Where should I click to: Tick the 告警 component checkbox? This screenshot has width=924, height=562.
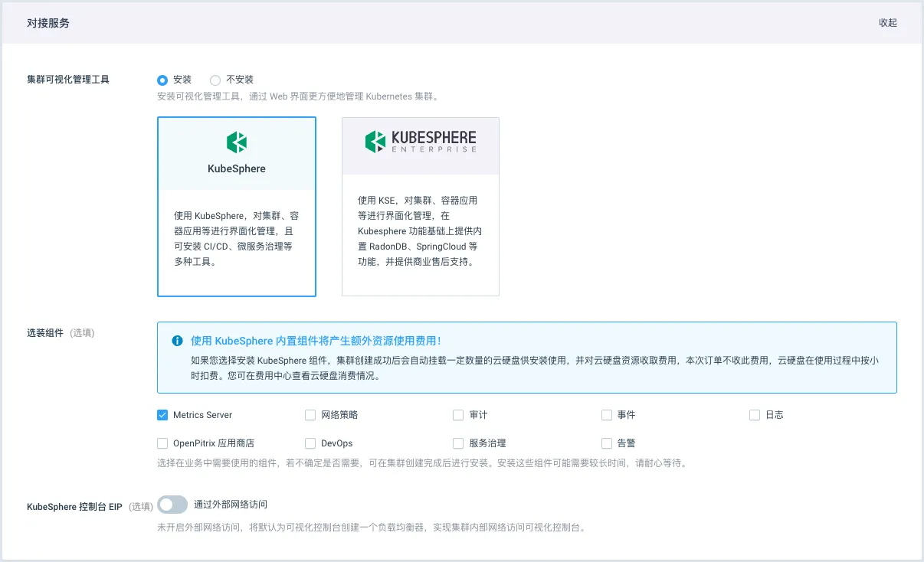(607, 443)
